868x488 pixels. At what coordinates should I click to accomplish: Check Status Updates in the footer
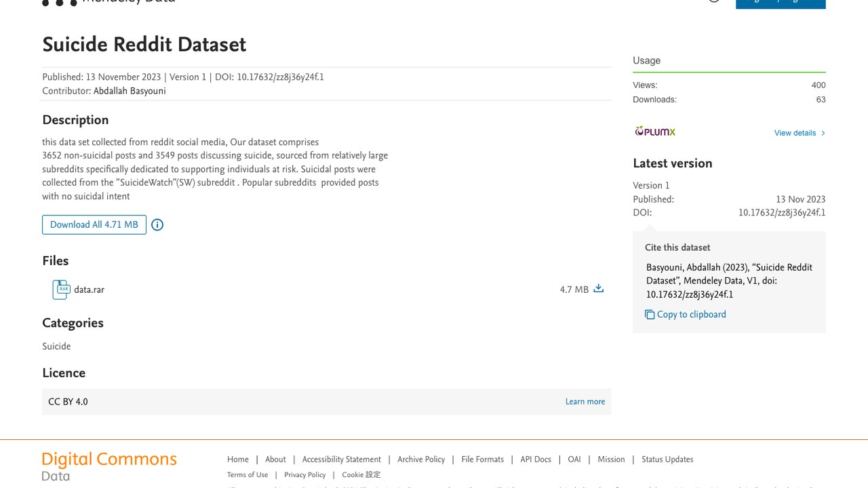[x=667, y=460]
